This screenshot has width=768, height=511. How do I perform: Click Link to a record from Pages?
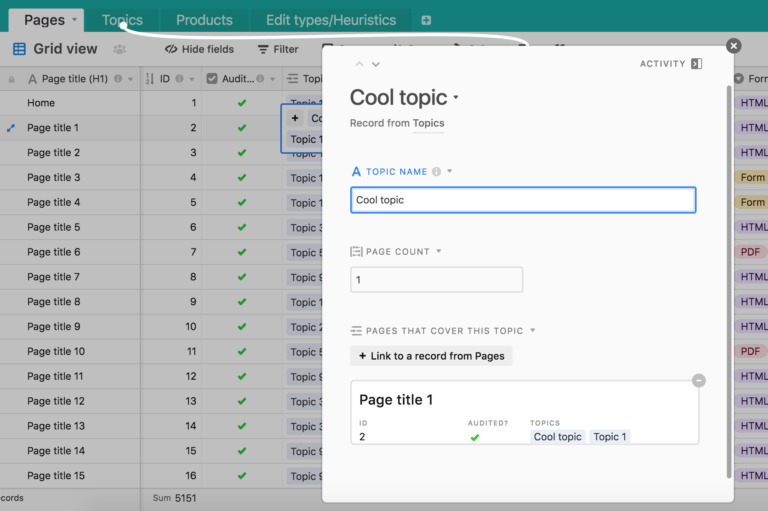click(x=431, y=356)
